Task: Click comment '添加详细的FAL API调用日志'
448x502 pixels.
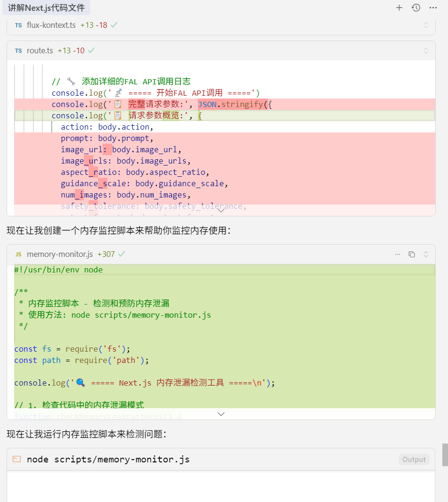Action: point(121,82)
